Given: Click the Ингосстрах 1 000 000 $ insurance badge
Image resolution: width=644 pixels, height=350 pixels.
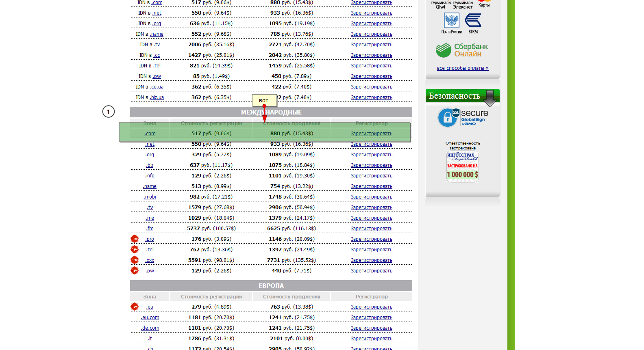Looking at the screenshot, I should [463, 166].
